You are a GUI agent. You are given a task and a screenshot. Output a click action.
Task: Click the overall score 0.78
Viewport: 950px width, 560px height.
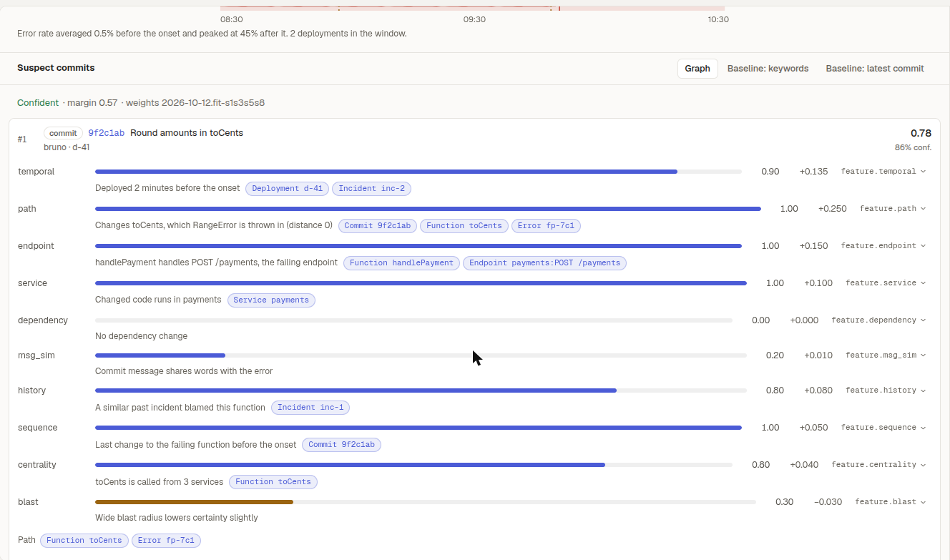point(921,133)
